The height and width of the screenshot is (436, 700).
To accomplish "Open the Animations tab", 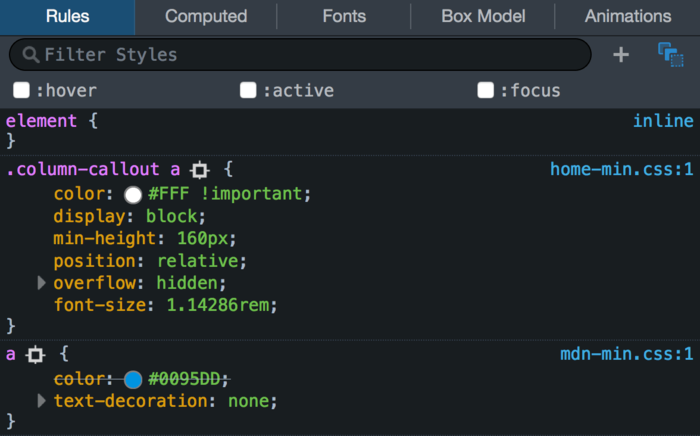I will pos(628,17).
